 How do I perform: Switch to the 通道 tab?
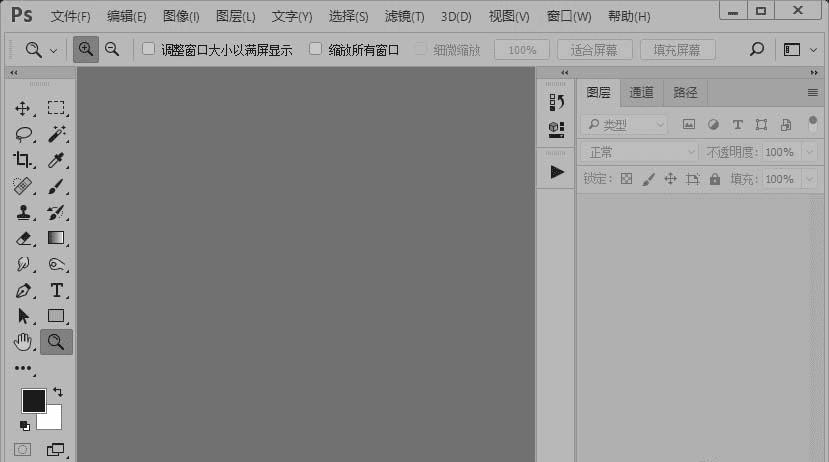[641, 93]
